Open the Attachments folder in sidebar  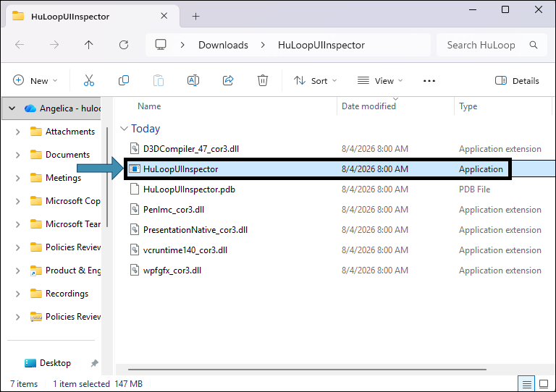(70, 132)
